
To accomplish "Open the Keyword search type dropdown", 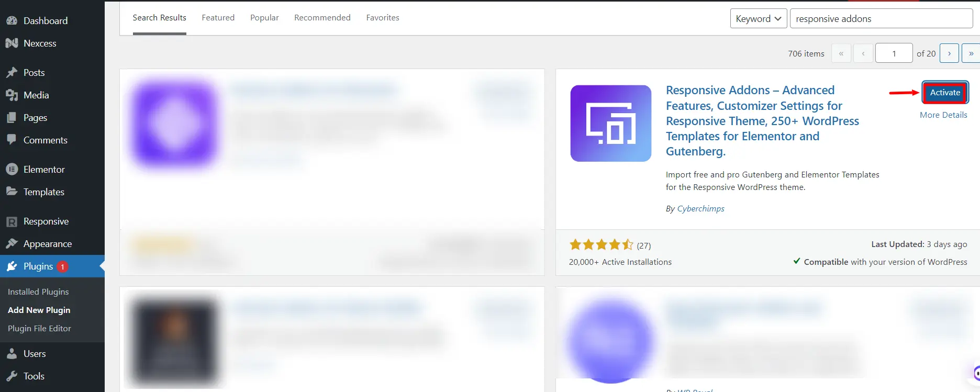I will click(759, 19).
